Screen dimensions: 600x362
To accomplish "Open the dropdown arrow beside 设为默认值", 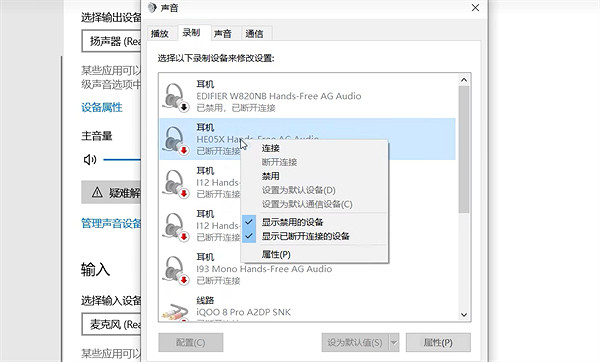I will (394, 342).
